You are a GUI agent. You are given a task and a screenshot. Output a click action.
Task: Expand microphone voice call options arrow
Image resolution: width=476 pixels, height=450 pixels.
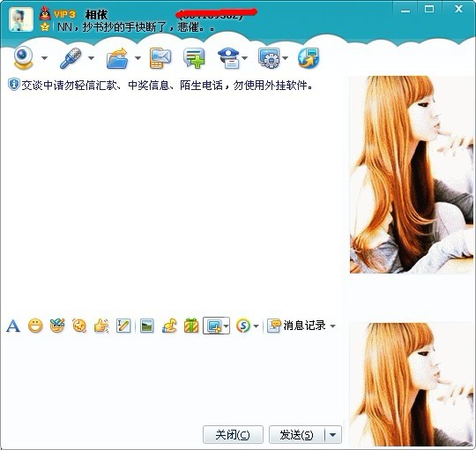91,57
